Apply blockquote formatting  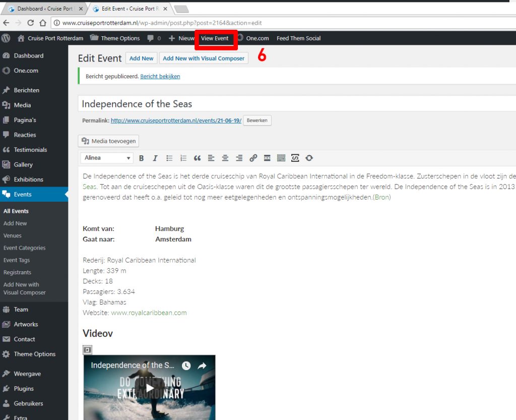pyautogui.click(x=197, y=158)
